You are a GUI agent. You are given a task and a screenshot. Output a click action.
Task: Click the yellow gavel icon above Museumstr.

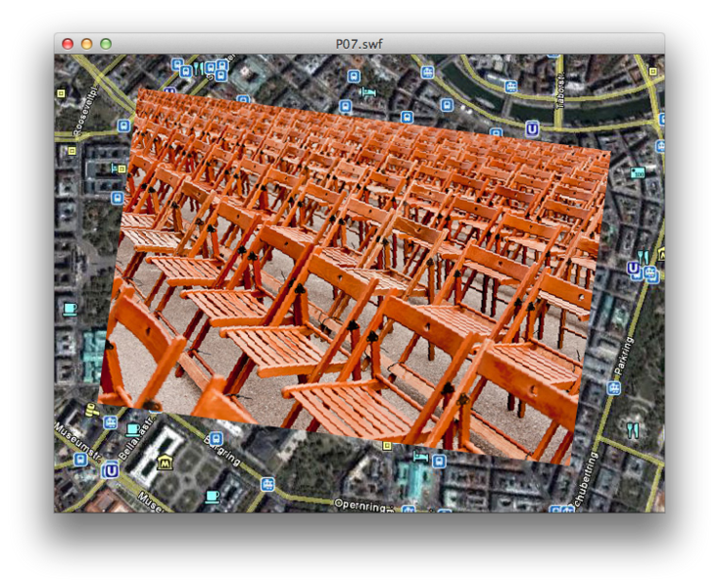click(x=92, y=409)
